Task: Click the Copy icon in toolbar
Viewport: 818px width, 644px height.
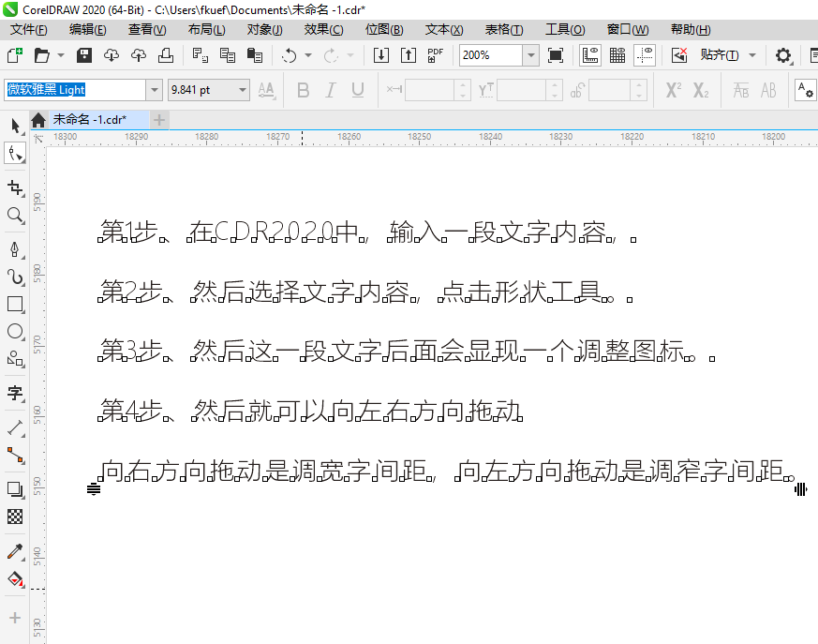Action: (x=228, y=54)
